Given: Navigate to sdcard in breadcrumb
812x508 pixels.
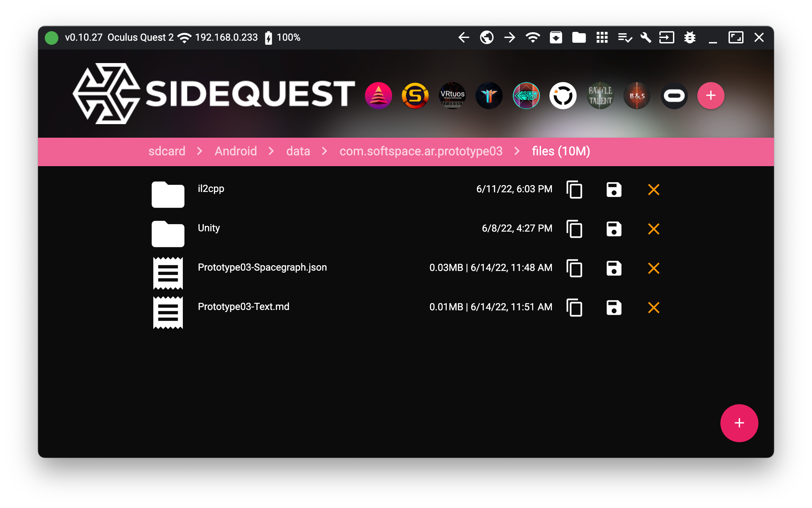Looking at the screenshot, I should (x=167, y=151).
